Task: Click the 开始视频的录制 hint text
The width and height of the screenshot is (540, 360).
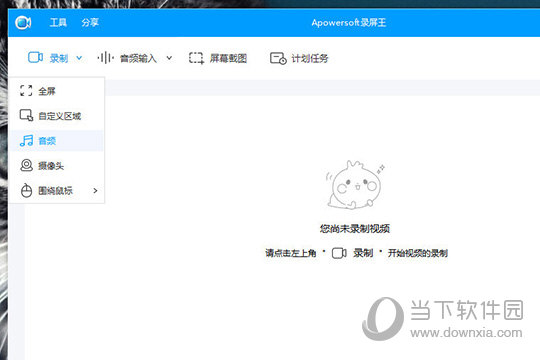Action: [x=417, y=253]
